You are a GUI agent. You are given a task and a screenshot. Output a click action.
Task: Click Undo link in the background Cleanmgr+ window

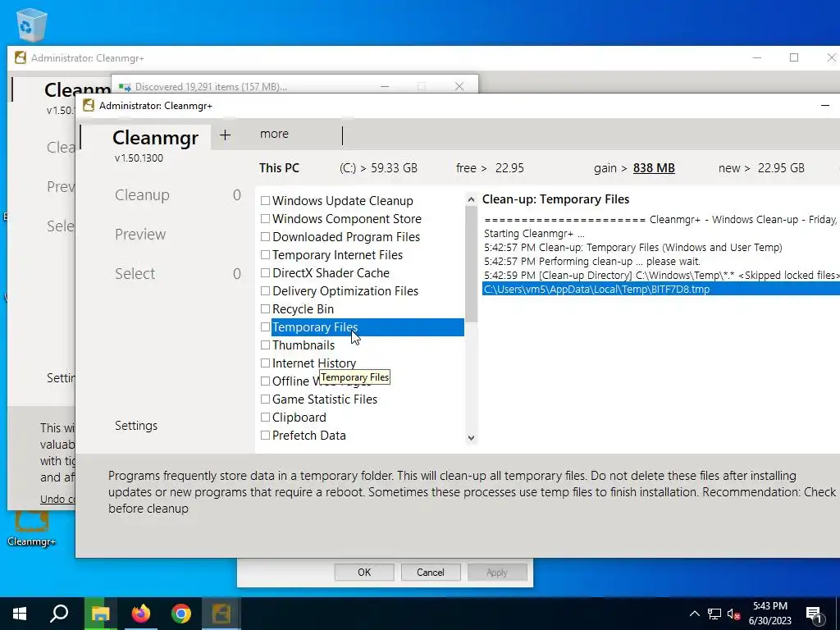click(x=57, y=499)
